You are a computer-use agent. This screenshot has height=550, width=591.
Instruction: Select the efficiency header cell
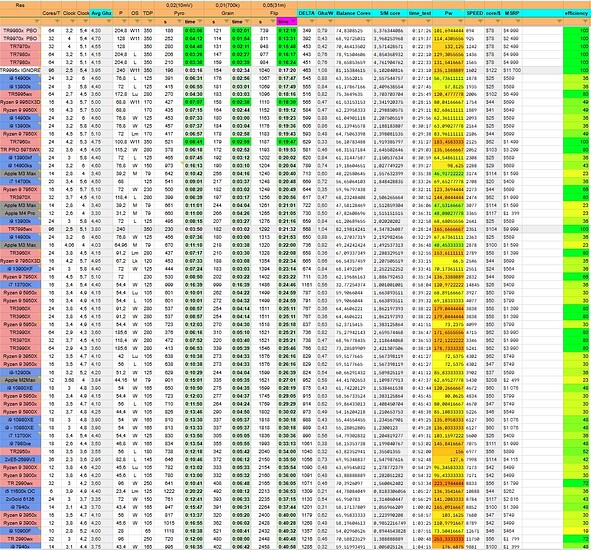(x=576, y=13)
